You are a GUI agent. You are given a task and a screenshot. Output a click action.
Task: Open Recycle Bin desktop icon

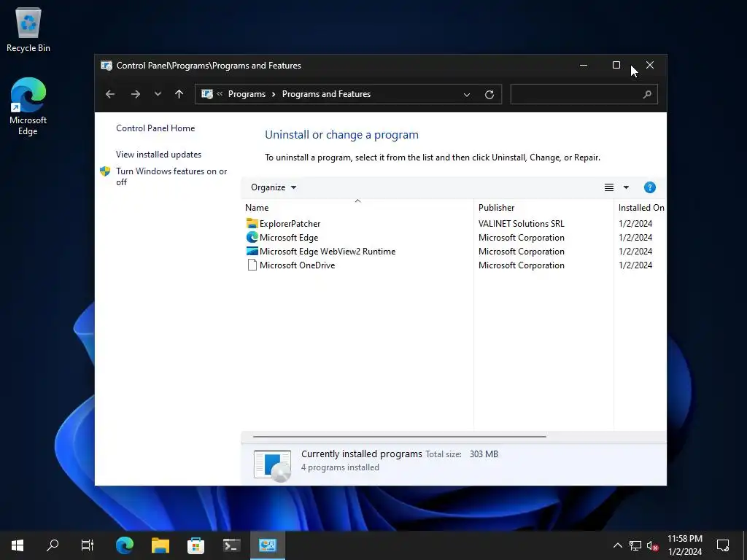[x=28, y=29]
